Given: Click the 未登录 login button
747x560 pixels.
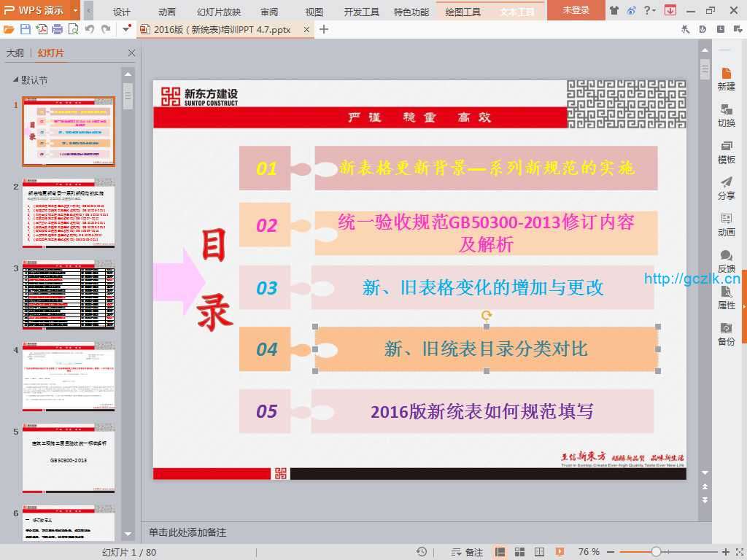Looking at the screenshot, I should click(x=576, y=10).
